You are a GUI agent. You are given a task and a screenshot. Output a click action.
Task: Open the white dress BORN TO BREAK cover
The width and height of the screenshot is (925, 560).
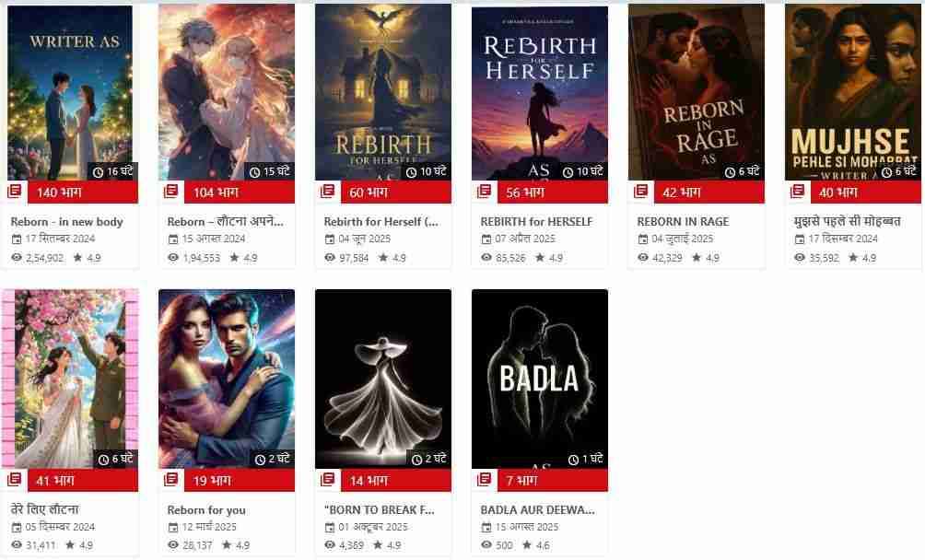[383, 379]
